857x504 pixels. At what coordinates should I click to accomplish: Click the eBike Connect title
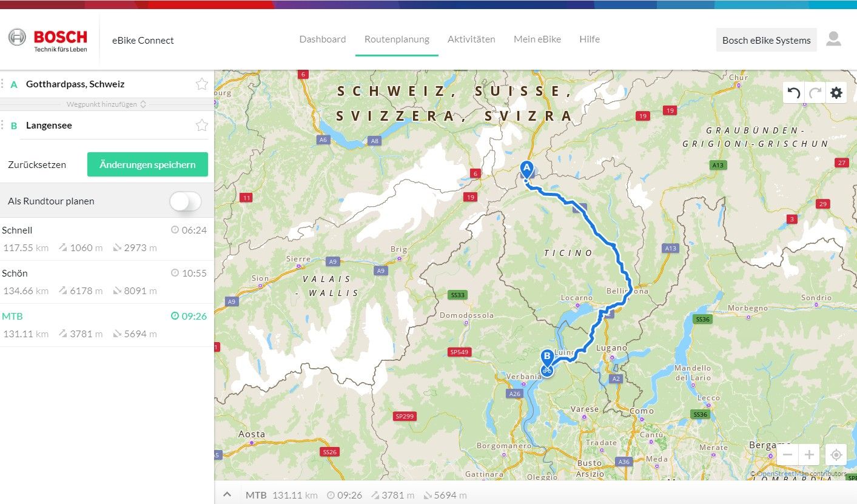click(143, 41)
